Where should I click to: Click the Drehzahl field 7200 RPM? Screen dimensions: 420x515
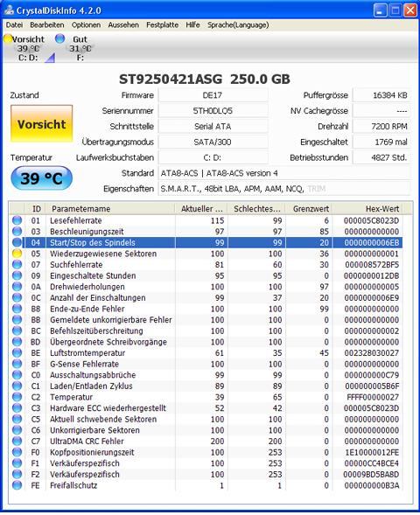pyautogui.click(x=381, y=127)
